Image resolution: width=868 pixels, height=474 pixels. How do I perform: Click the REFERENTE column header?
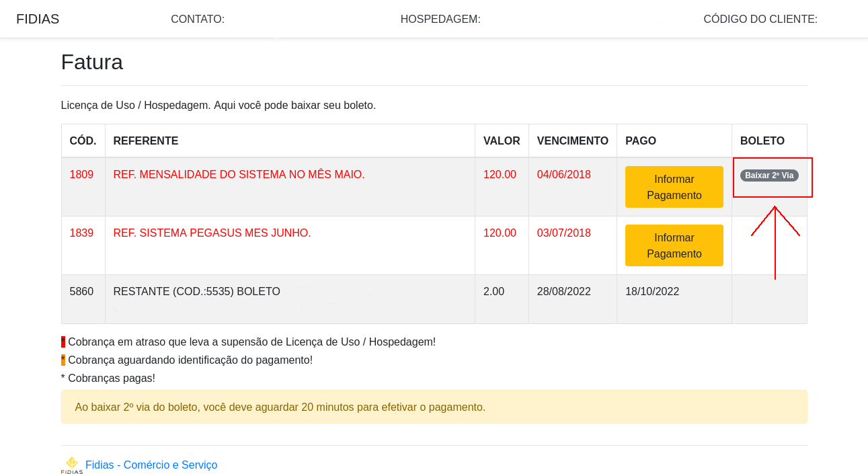click(145, 141)
